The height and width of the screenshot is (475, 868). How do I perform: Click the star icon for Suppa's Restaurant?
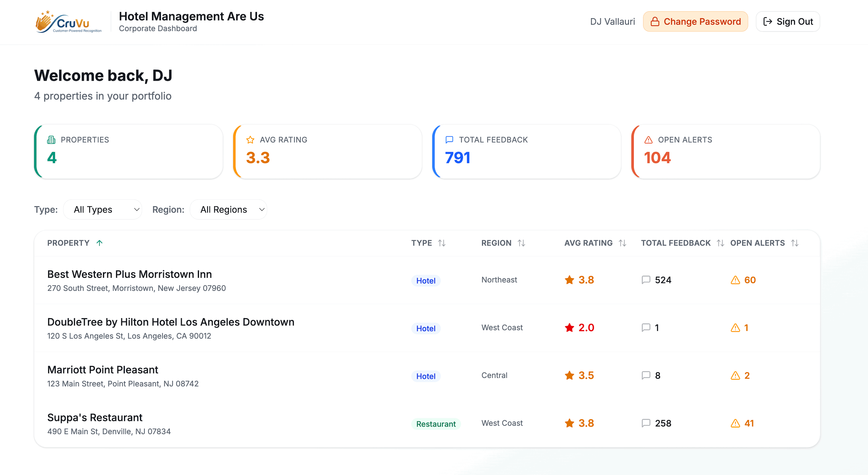[569, 423]
